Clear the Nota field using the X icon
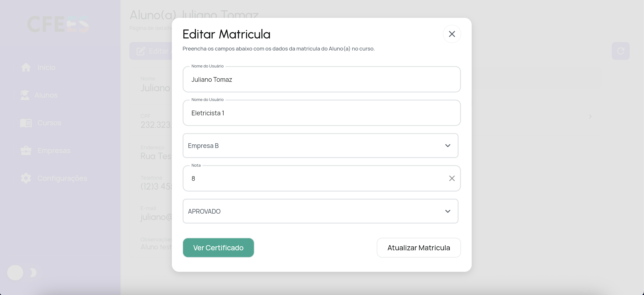644x295 pixels. click(452, 178)
